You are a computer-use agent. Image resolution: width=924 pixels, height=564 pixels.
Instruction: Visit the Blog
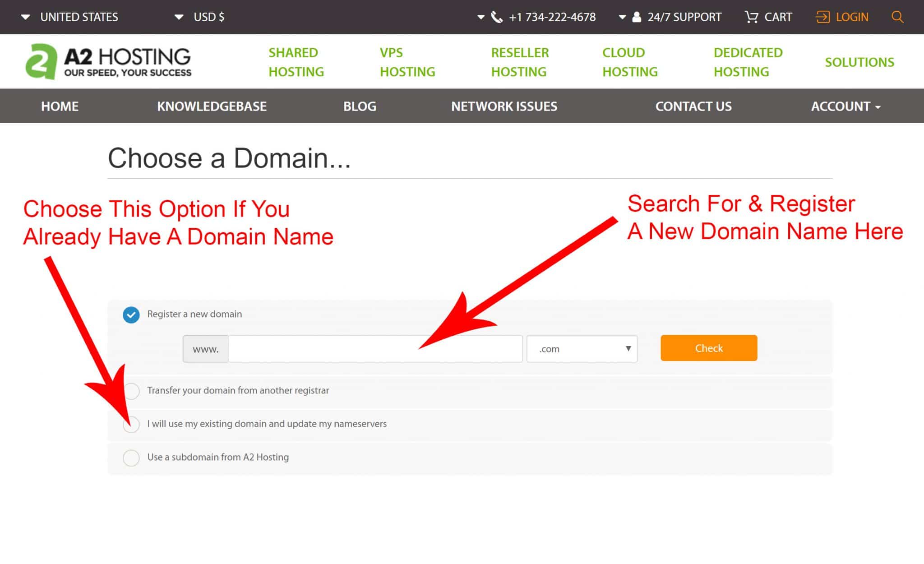pos(360,106)
